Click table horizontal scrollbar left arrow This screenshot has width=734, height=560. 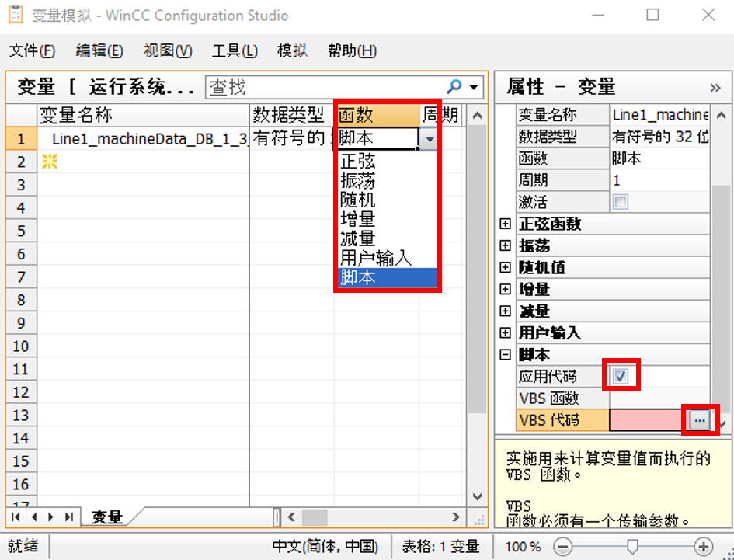tap(291, 517)
